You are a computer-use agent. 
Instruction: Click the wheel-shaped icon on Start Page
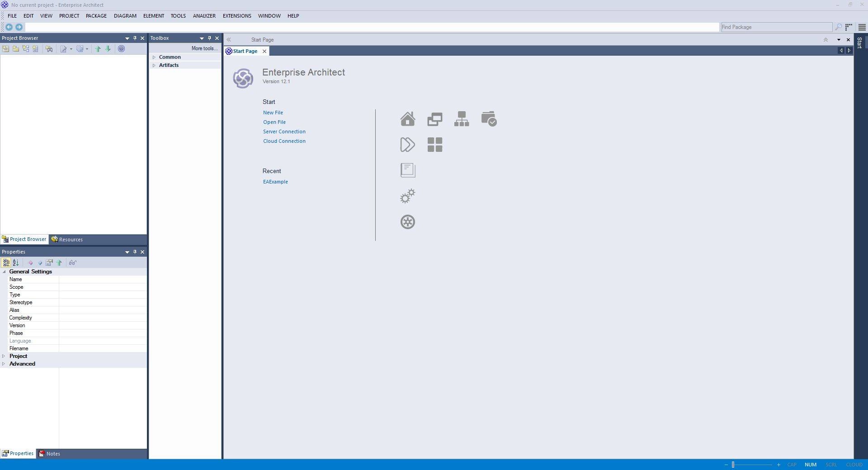[x=407, y=222]
